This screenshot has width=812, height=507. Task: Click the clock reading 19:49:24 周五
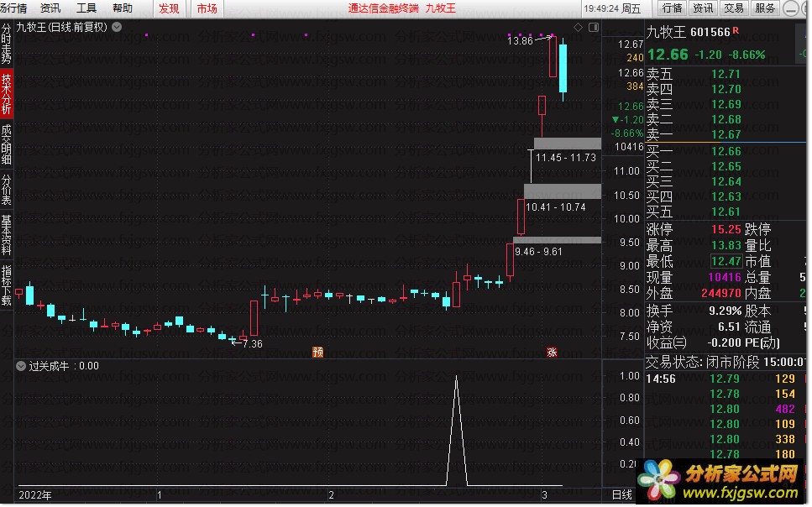(x=612, y=8)
